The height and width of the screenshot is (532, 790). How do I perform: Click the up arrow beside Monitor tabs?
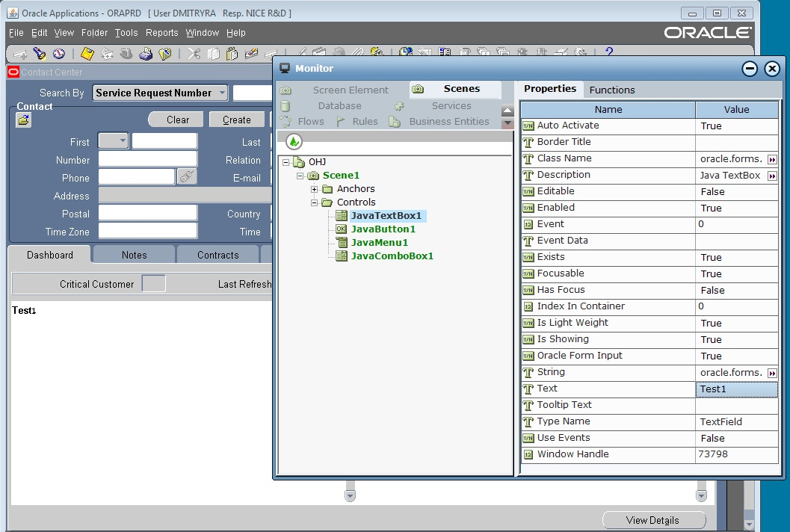point(508,111)
